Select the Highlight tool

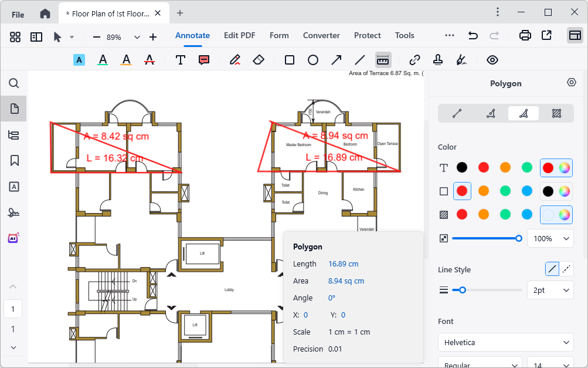79,59
